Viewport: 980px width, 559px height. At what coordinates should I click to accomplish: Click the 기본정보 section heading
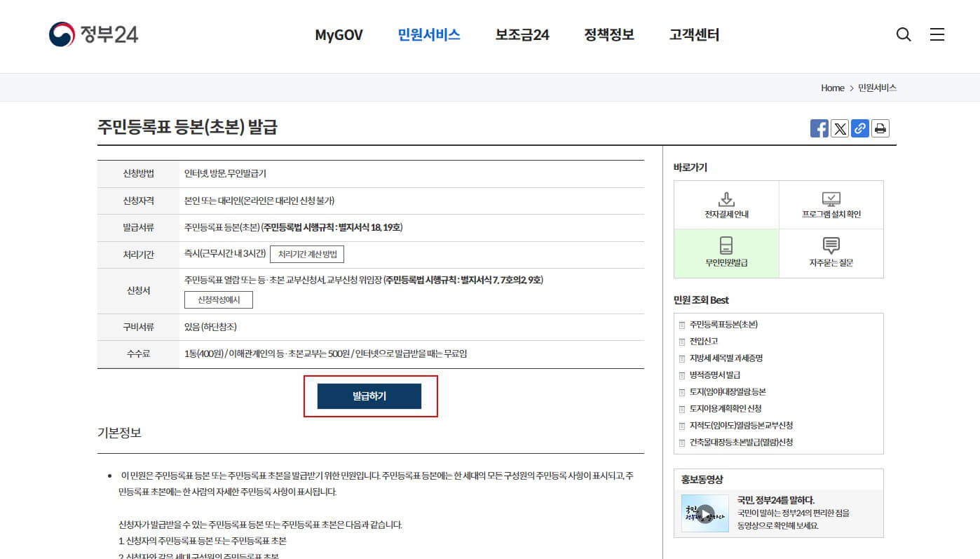[x=119, y=433]
